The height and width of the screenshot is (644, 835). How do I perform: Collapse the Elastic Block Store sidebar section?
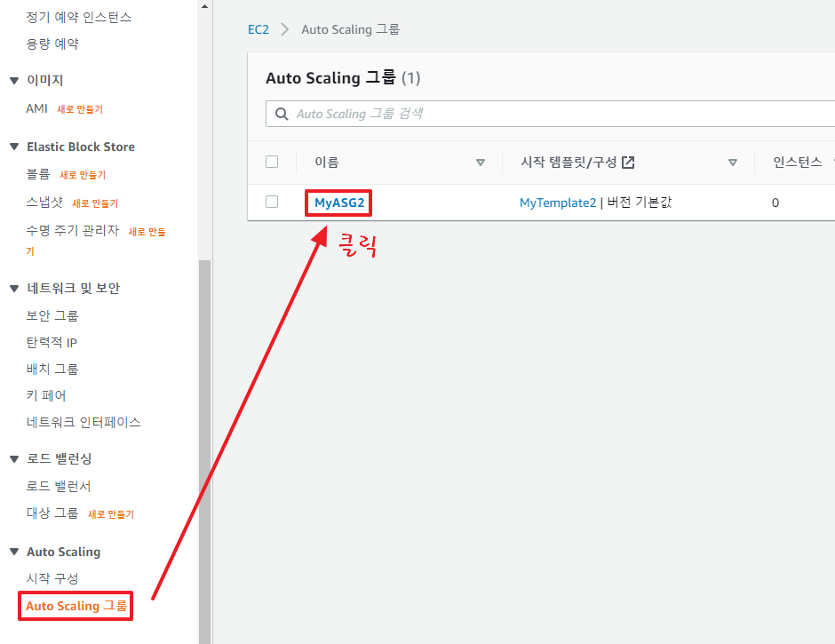(14, 147)
